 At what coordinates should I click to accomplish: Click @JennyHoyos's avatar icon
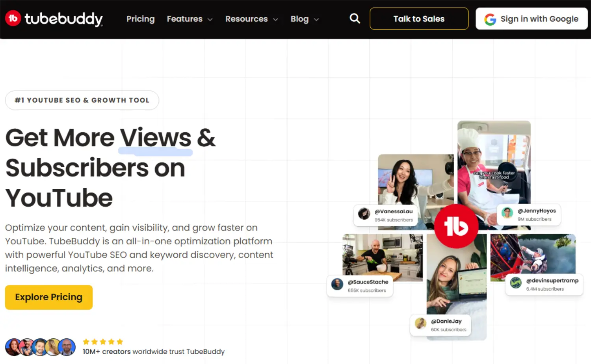pos(507,213)
